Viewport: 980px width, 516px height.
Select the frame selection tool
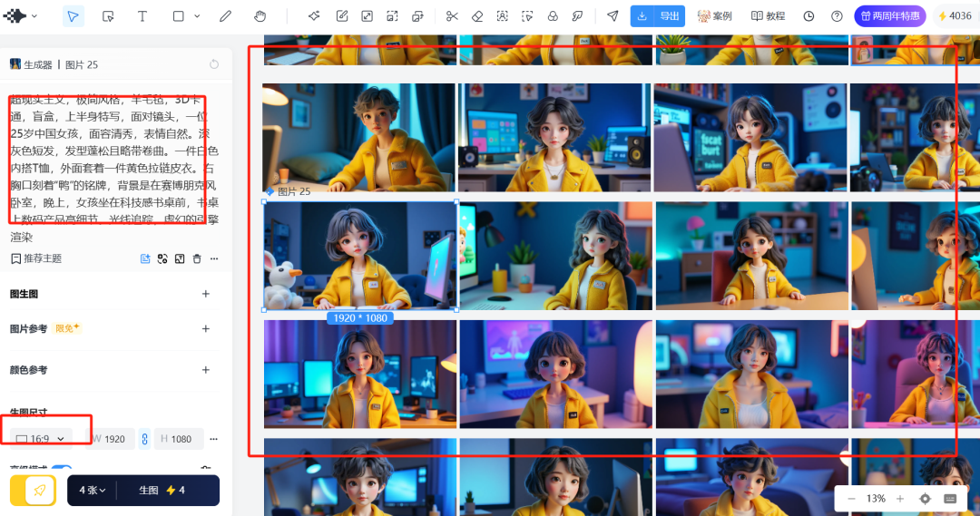107,16
